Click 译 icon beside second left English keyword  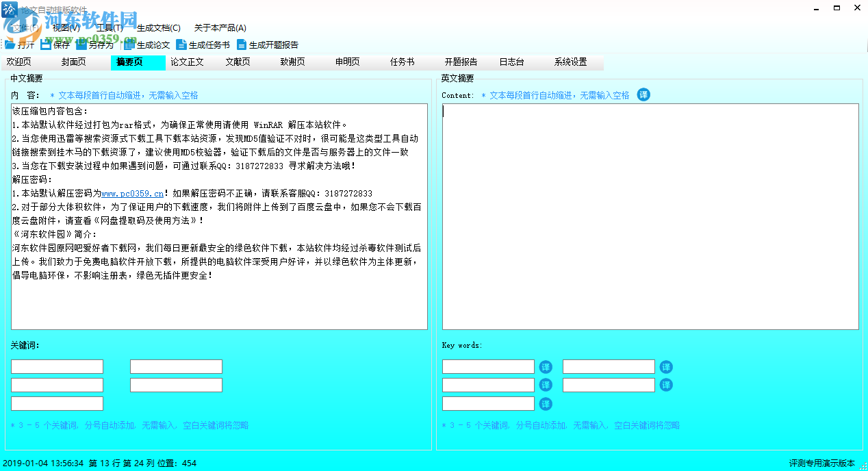coord(546,385)
